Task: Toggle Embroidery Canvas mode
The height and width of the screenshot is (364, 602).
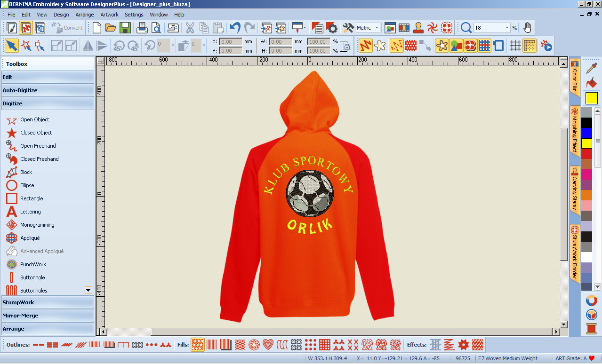Action: pyautogui.click(x=26, y=28)
